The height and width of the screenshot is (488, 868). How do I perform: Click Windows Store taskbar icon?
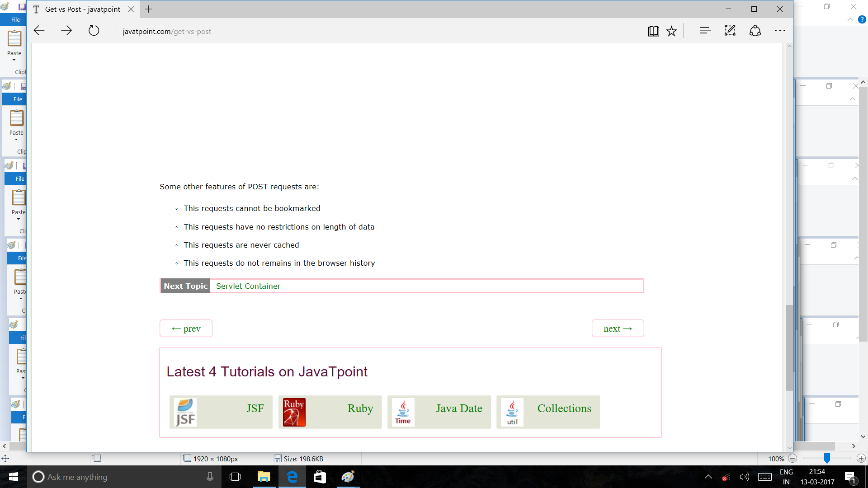point(320,477)
